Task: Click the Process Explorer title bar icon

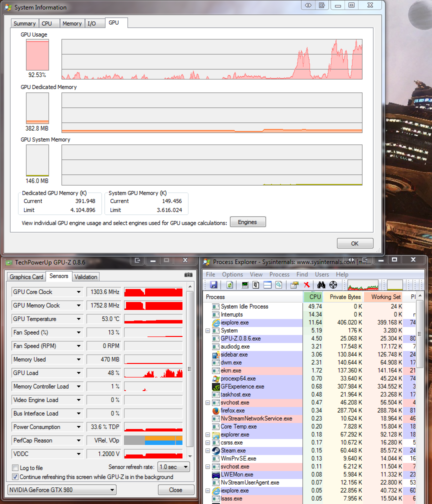Action: pyautogui.click(x=207, y=262)
